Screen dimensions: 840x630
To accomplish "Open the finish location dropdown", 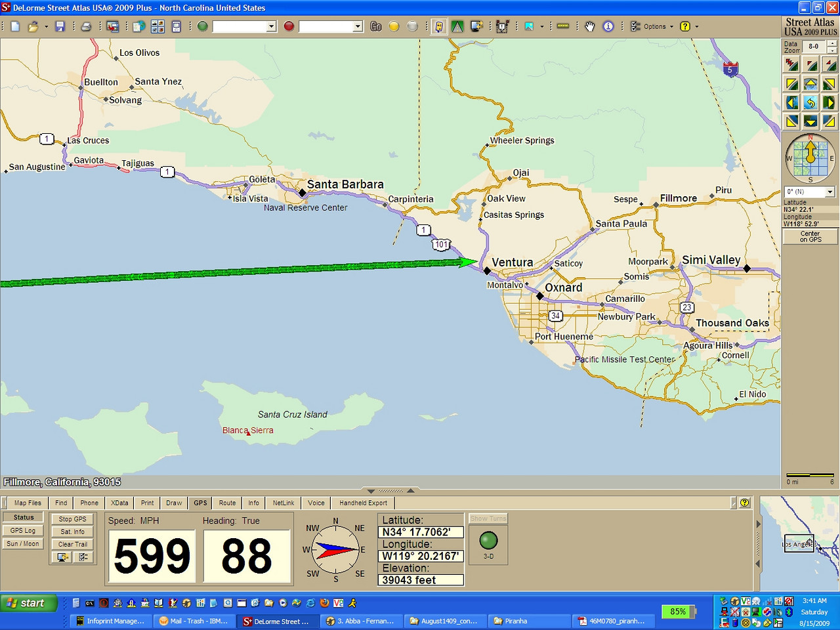I will (x=358, y=26).
